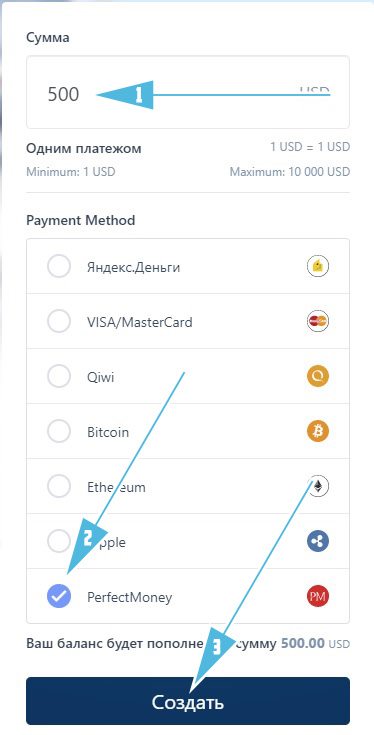374x735 pixels.
Task: Click the Ethereum diamond icon
Action: click(x=318, y=486)
